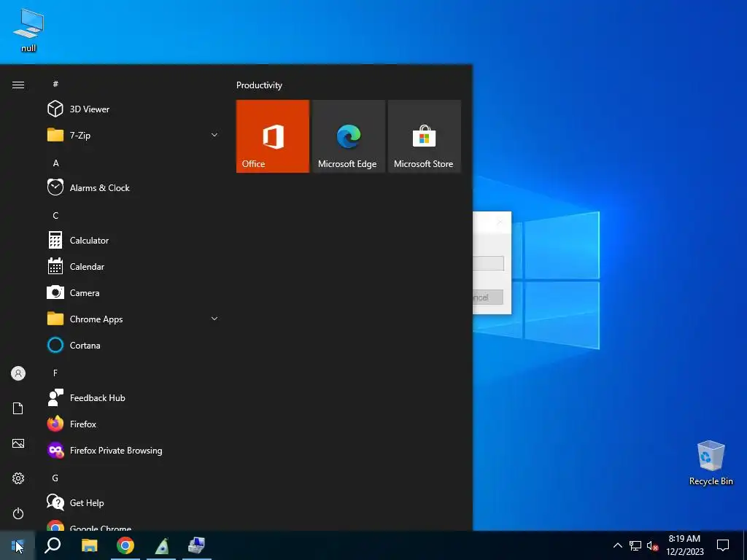
Task: Open the Chrome Apps folder entry
Action: pos(133,319)
